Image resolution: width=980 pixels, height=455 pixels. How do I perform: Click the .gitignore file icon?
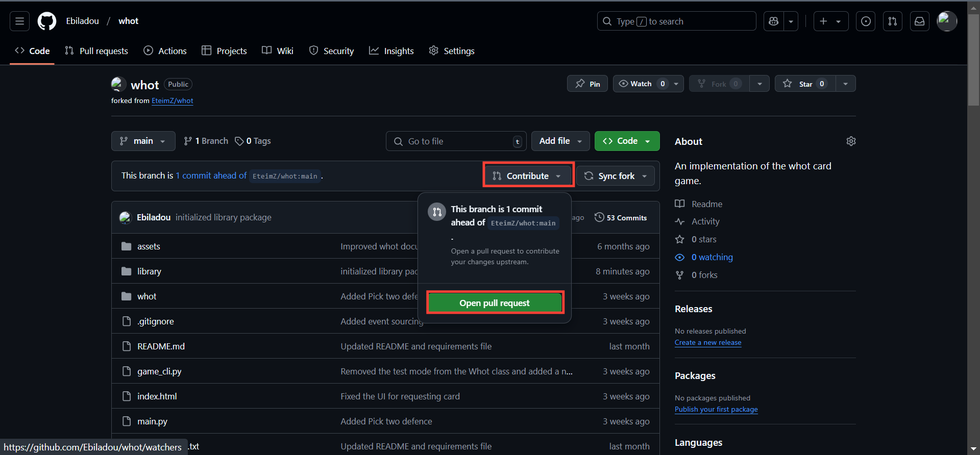click(x=127, y=321)
